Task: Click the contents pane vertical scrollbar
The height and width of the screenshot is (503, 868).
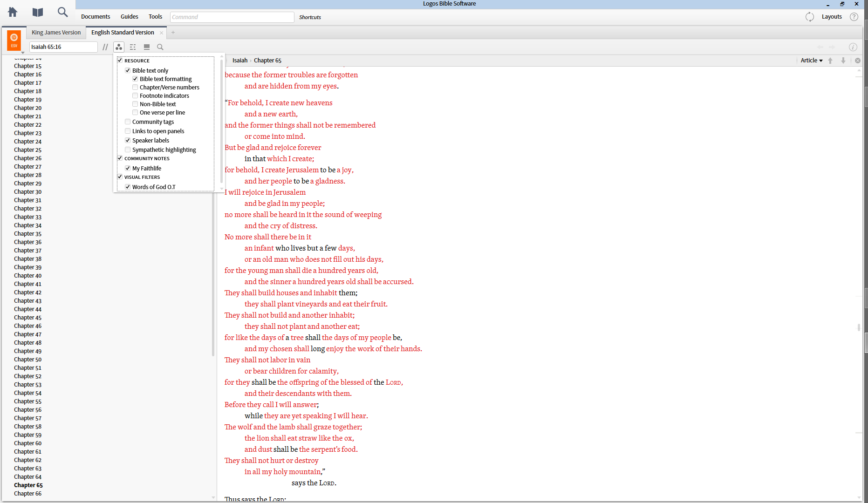Action: [x=213, y=275]
